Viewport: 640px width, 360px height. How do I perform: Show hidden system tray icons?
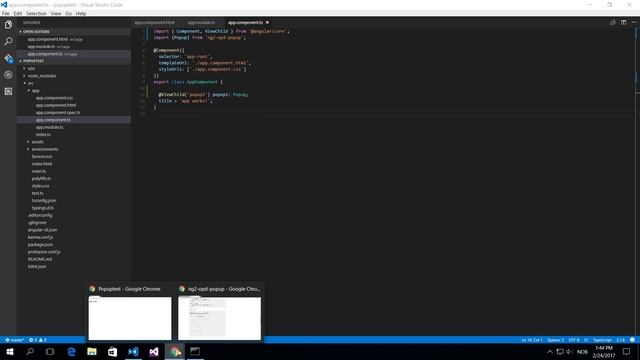point(550,351)
